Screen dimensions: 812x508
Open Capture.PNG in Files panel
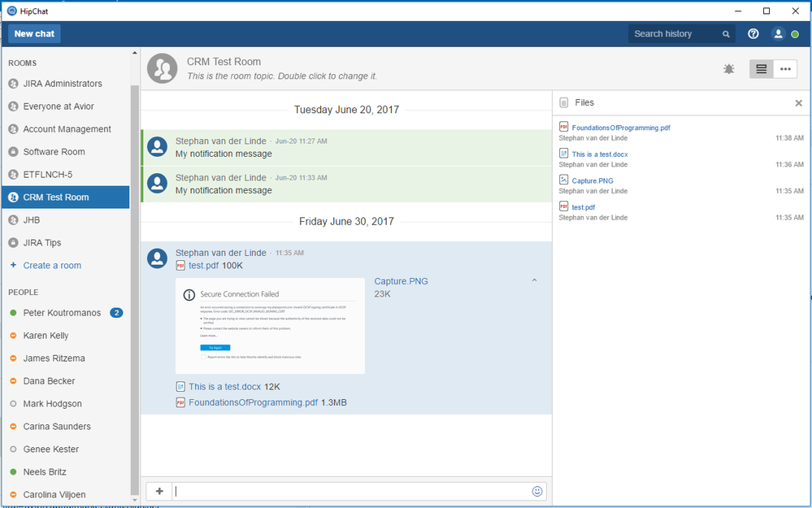[593, 180]
